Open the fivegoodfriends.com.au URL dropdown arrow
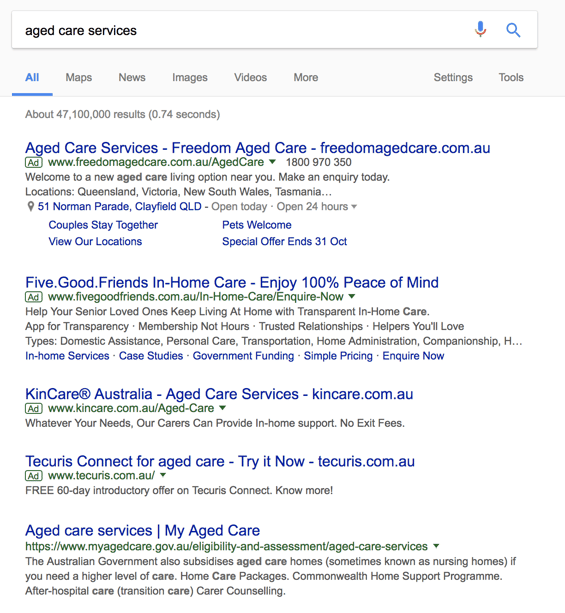Screen dimensions: 565x613 click(x=352, y=296)
